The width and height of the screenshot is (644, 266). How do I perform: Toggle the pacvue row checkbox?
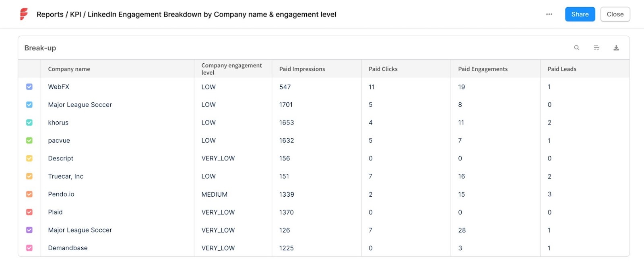[29, 140]
